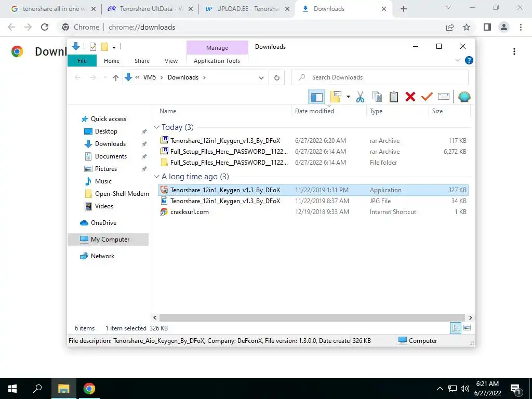
Task: Click the Copy icon in the toolbar
Action: click(377, 97)
